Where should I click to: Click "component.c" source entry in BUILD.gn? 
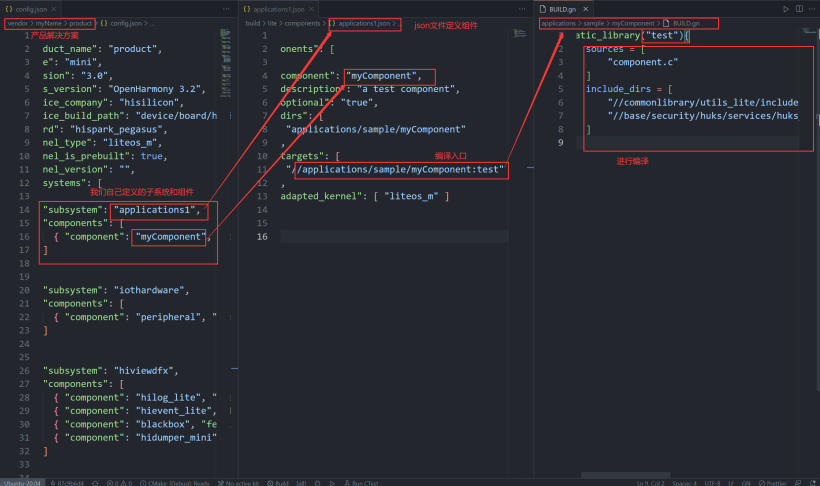pos(643,62)
